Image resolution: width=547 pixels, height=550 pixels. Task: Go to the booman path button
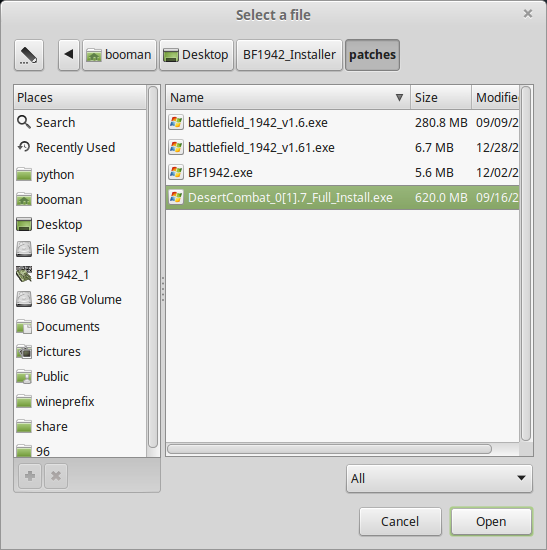point(119,55)
